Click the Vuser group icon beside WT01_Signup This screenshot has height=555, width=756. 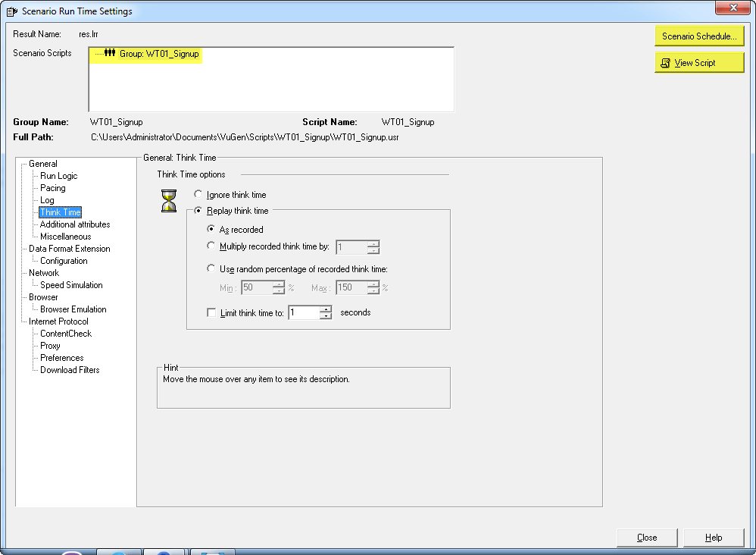coord(110,54)
